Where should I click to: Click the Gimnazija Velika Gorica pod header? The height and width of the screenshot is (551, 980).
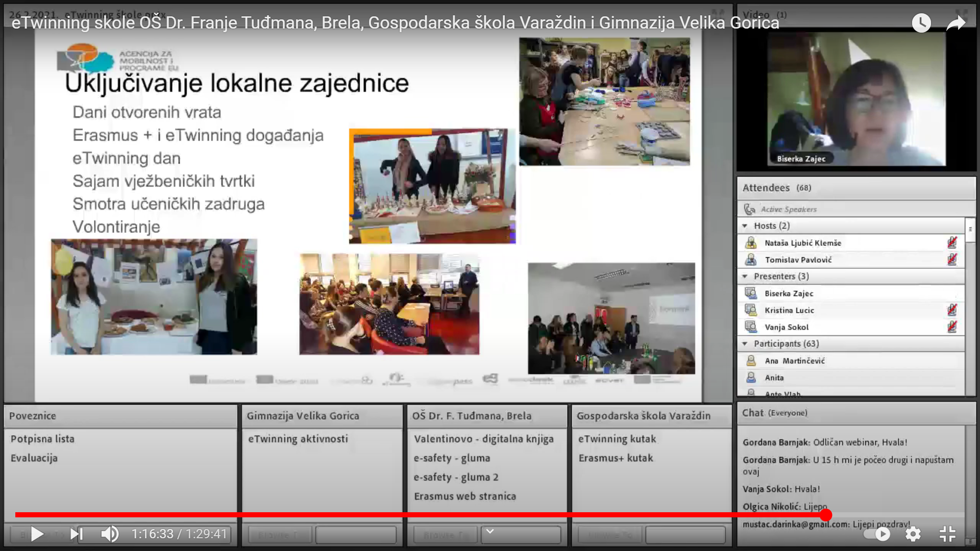coord(322,416)
